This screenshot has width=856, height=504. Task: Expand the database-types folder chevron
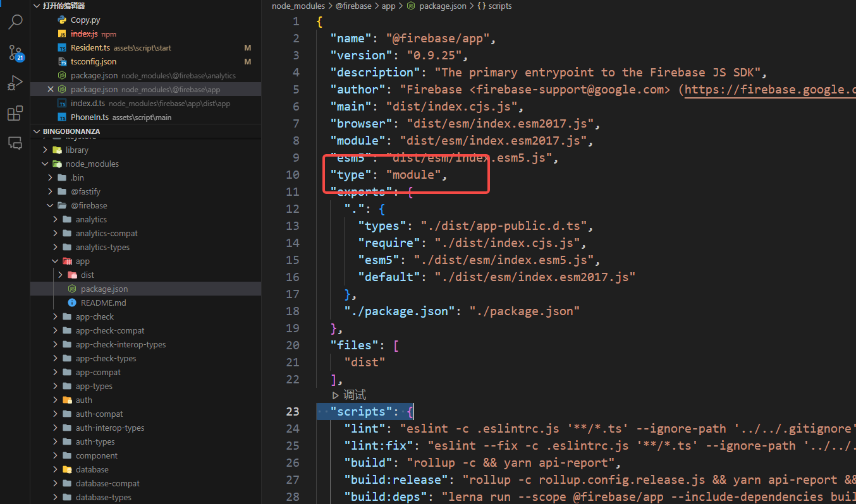tap(56, 498)
